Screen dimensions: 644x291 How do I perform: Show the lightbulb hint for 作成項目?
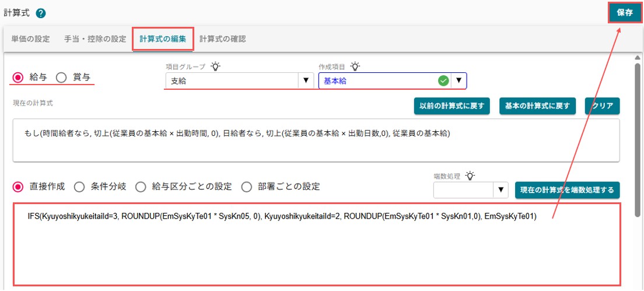[355, 66]
